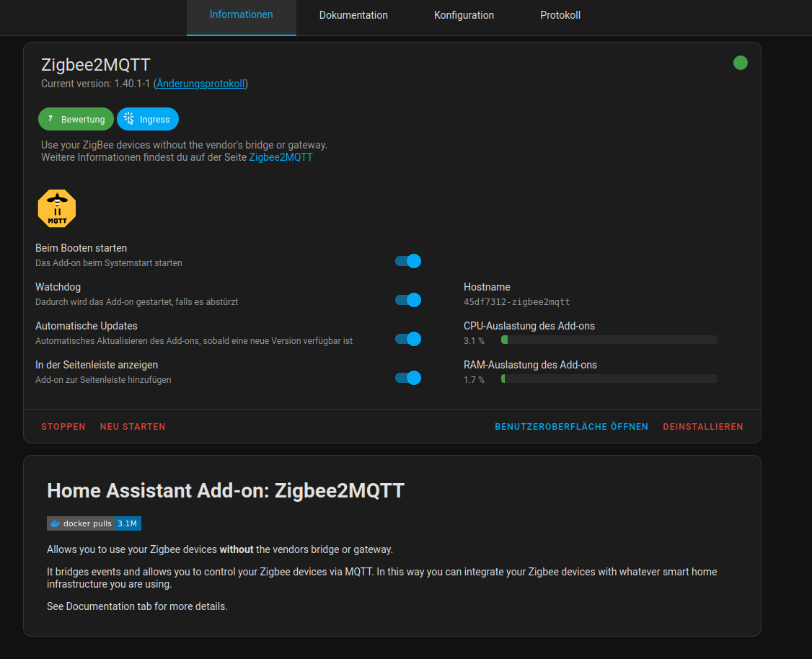This screenshot has width=812, height=659.
Task: Open the Konfiguration tab
Action: pyautogui.click(x=464, y=14)
